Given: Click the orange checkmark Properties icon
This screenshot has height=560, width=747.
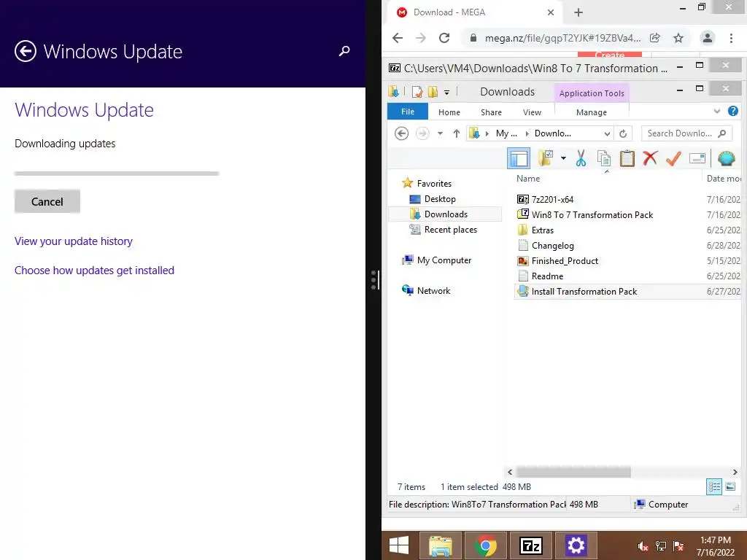Looking at the screenshot, I should point(673,158).
